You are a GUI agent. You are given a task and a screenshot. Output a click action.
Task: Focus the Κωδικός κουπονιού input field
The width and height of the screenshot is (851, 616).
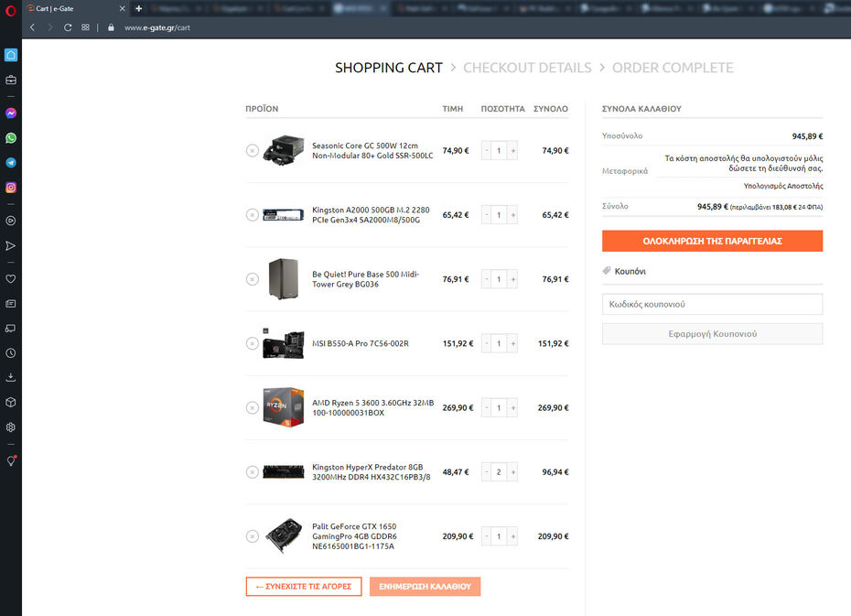tap(712, 304)
